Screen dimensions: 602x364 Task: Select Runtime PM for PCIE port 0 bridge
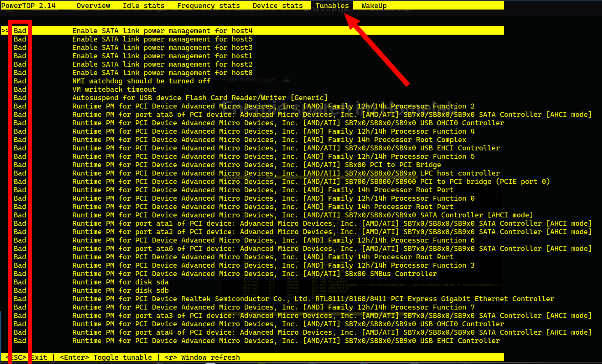(x=311, y=182)
